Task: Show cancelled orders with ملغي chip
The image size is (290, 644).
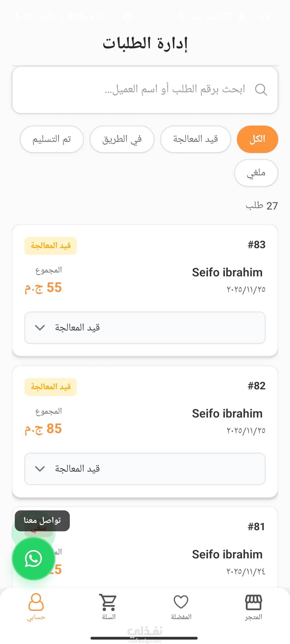Action: 256,173
